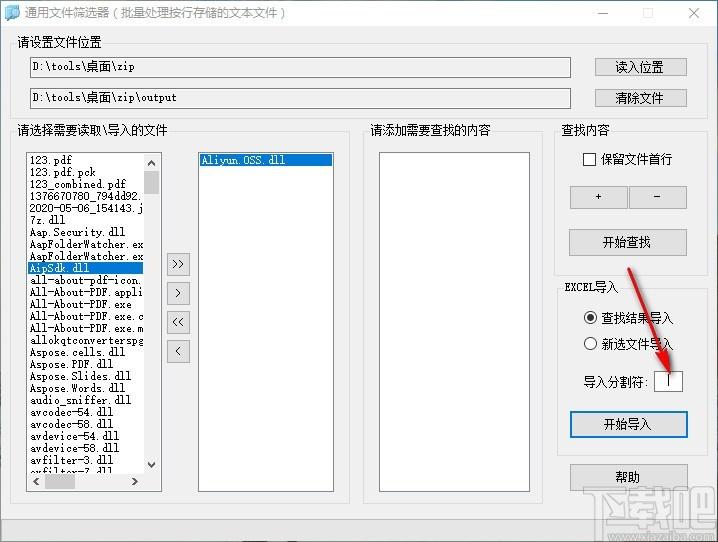This screenshot has height=542, width=718.
Task: Click the − remove search content button
Action: pos(658,197)
